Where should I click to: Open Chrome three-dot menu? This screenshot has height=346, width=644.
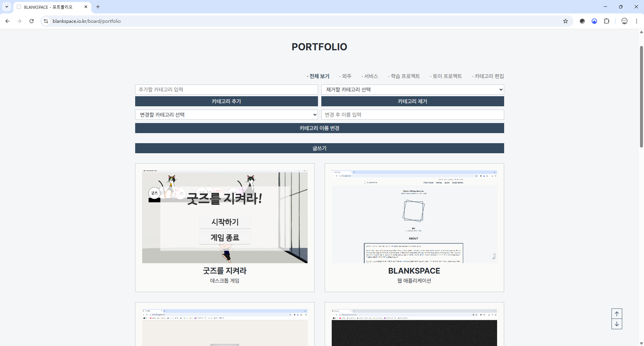point(636,21)
